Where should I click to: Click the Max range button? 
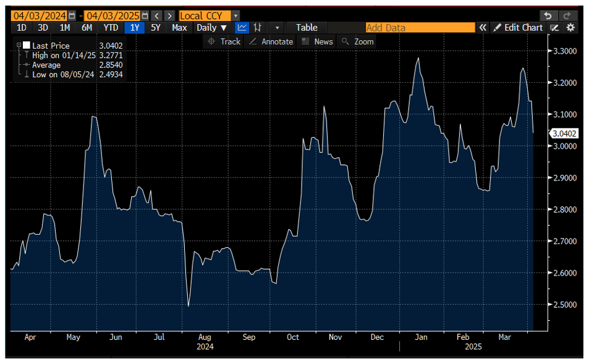[x=179, y=27]
